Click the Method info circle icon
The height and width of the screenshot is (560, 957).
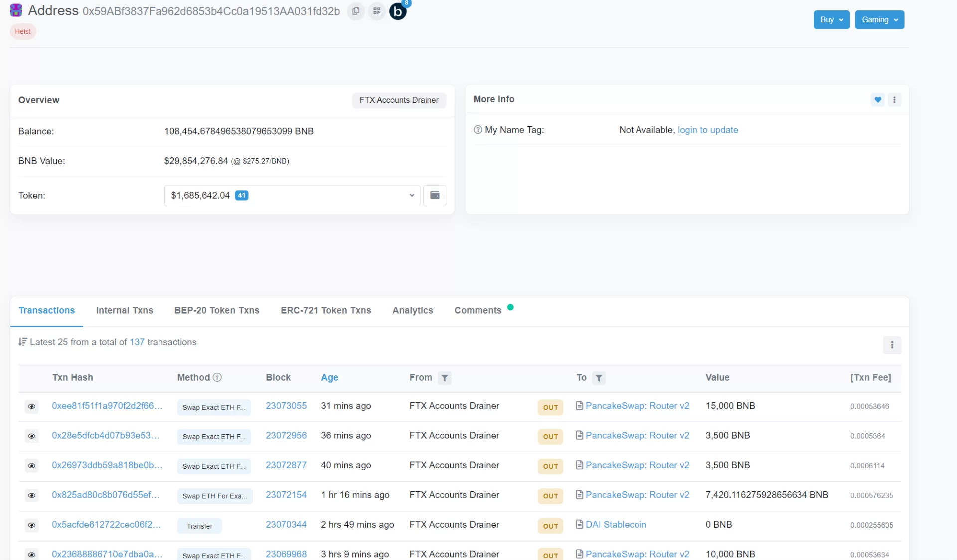click(x=217, y=378)
